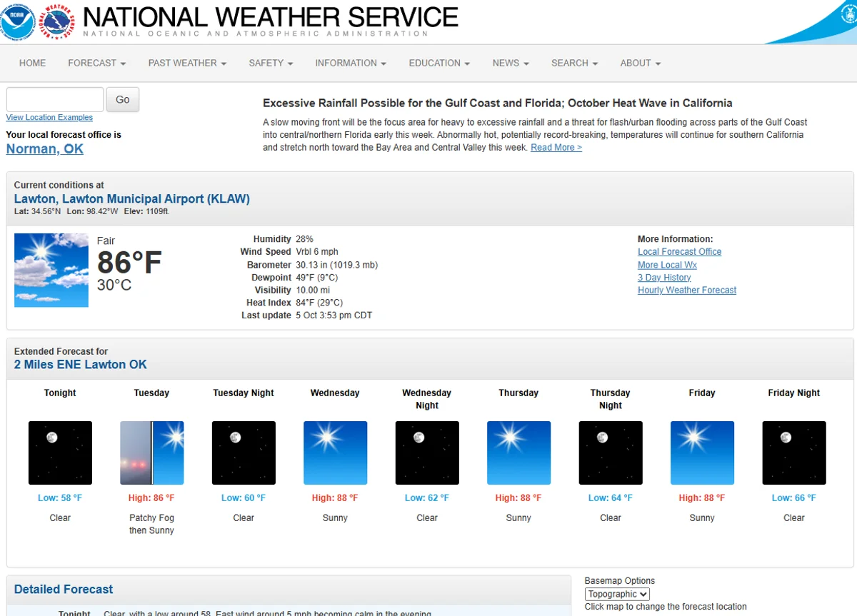Open the EDUCATION menu
Viewport: 857px width, 616px height.
(x=439, y=63)
